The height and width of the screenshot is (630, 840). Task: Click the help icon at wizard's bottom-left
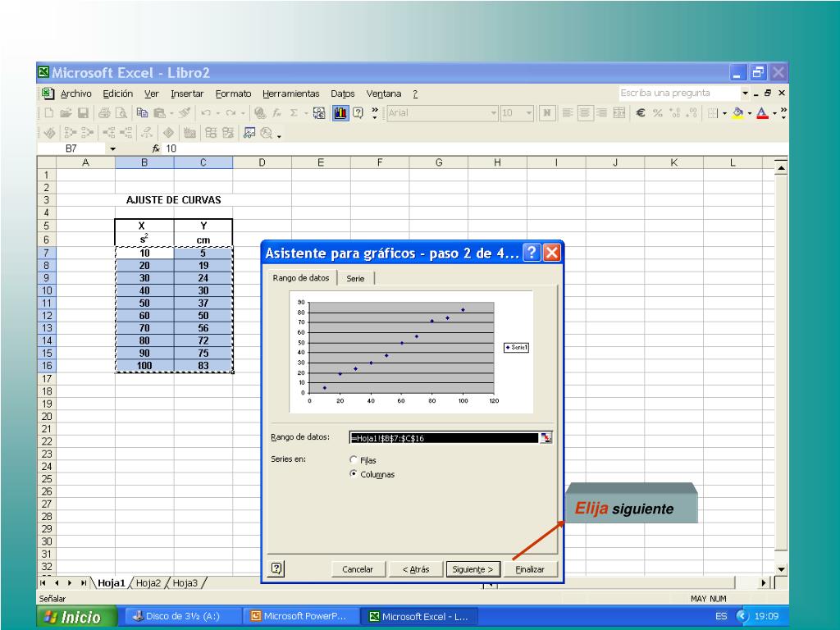tap(276, 568)
